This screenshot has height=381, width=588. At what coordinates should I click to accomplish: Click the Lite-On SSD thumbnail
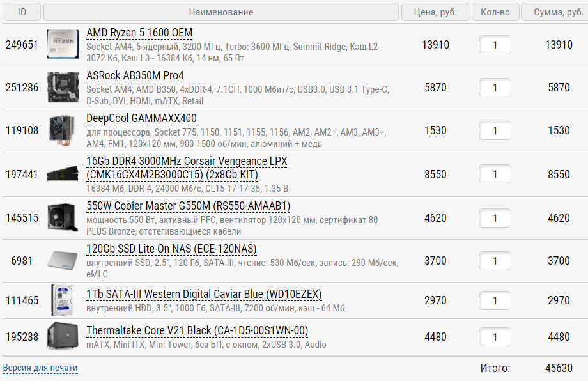click(x=63, y=260)
